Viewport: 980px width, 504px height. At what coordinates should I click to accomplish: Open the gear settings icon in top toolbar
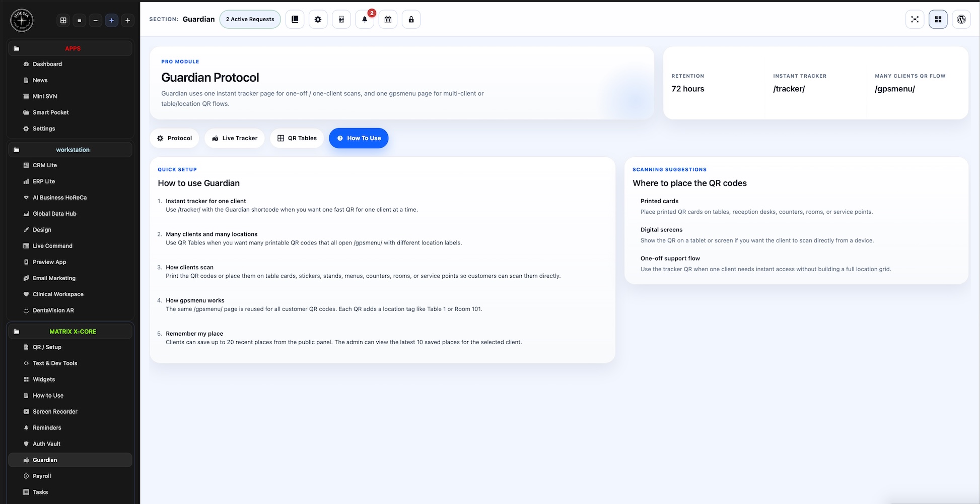[x=318, y=19]
